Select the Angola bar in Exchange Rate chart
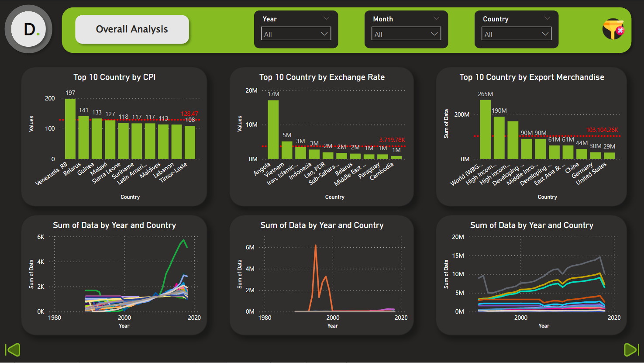The image size is (644, 363). click(x=273, y=130)
